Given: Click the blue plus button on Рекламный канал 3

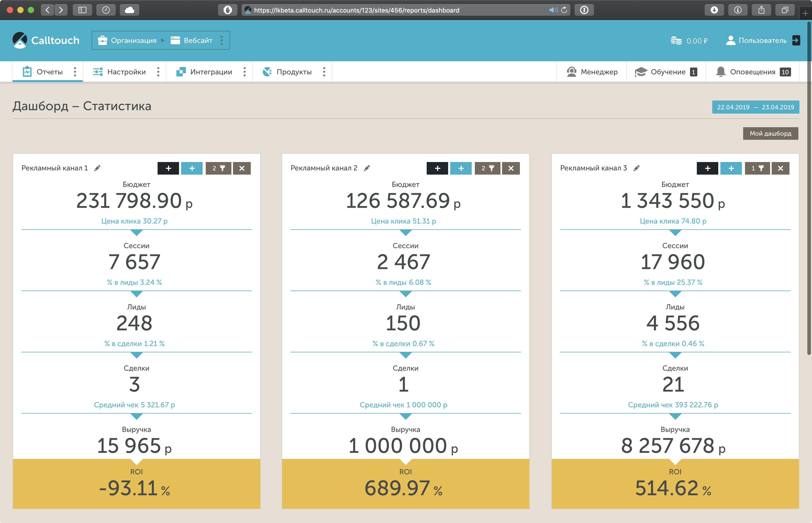Looking at the screenshot, I should pos(731,168).
